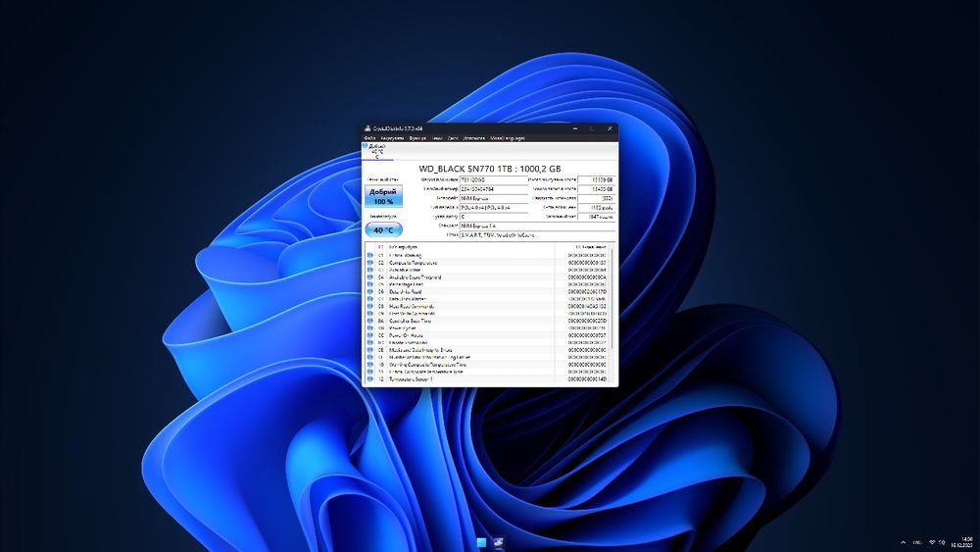The height and width of the screenshot is (552, 980).
Task: Open the Редагувати menu
Action: click(x=392, y=138)
